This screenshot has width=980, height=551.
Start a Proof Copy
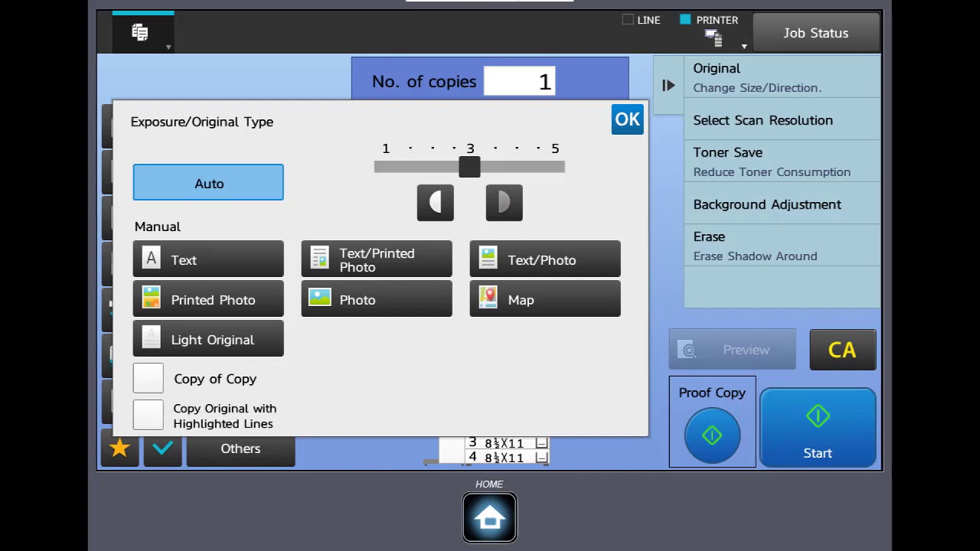tap(712, 435)
